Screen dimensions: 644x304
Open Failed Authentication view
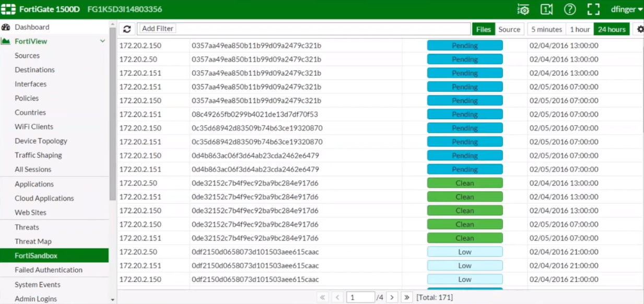tap(49, 270)
